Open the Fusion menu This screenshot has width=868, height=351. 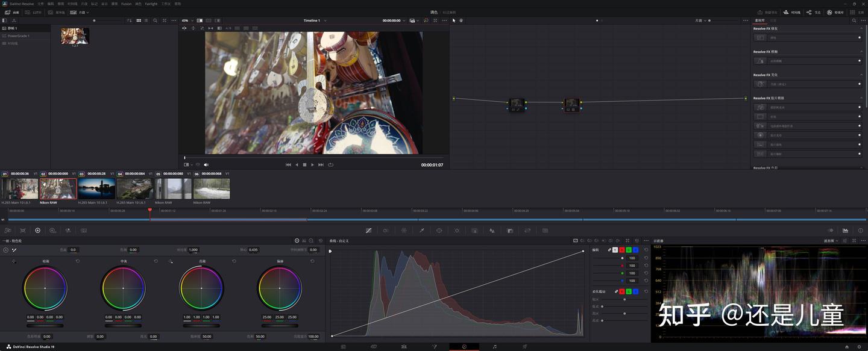126,4
